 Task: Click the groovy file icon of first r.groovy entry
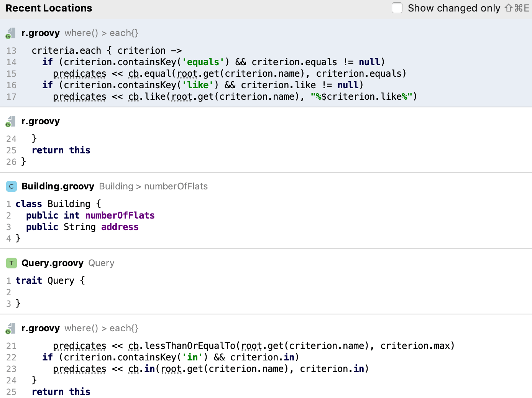(x=11, y=33)
